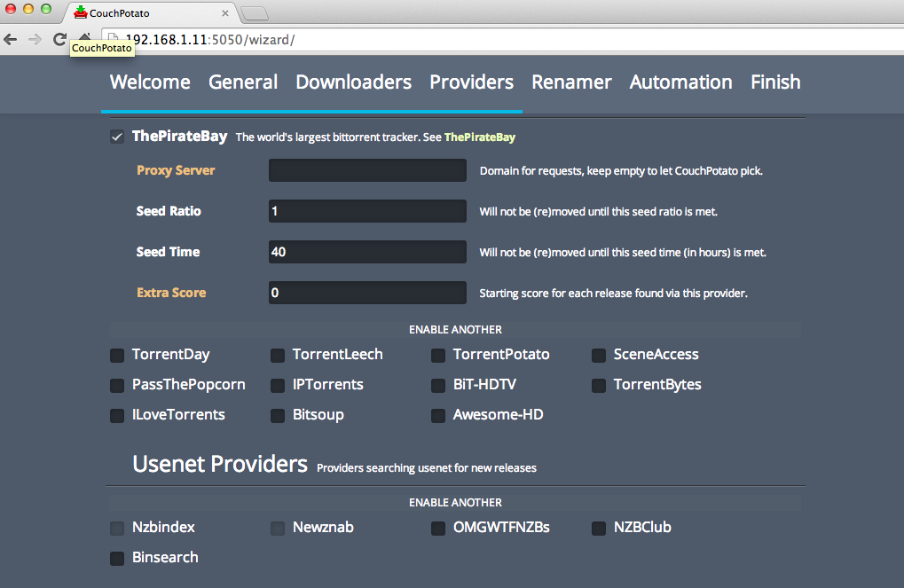Enable the PassThePopcorn provider
Image resolution: width=904 pixels, height=588 pixels.
[x=117, y=385]
